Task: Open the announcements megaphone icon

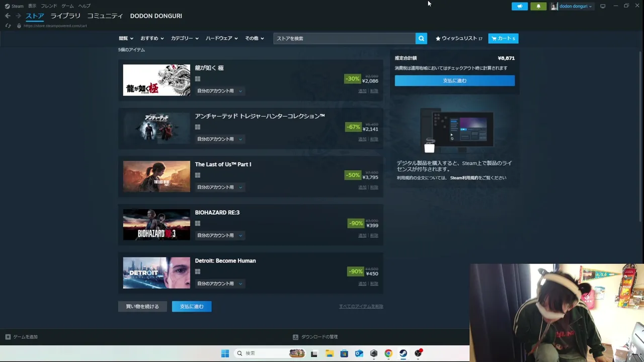Action: pos(520,6)
